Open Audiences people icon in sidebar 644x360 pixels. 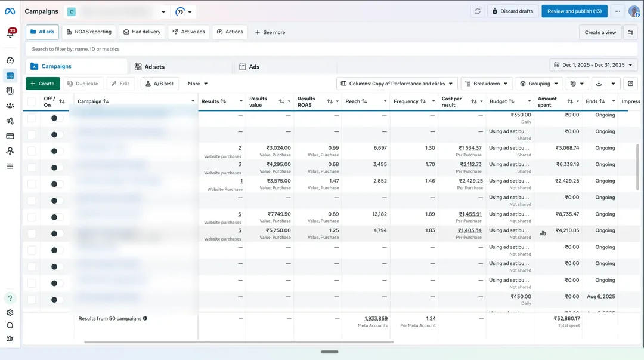[10, 106]
